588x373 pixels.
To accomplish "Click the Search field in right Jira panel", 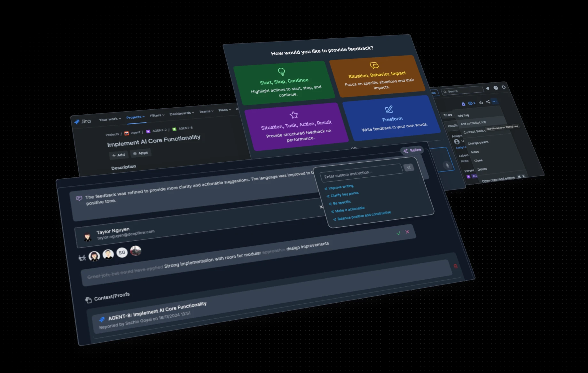I will [x=462, y=90].
